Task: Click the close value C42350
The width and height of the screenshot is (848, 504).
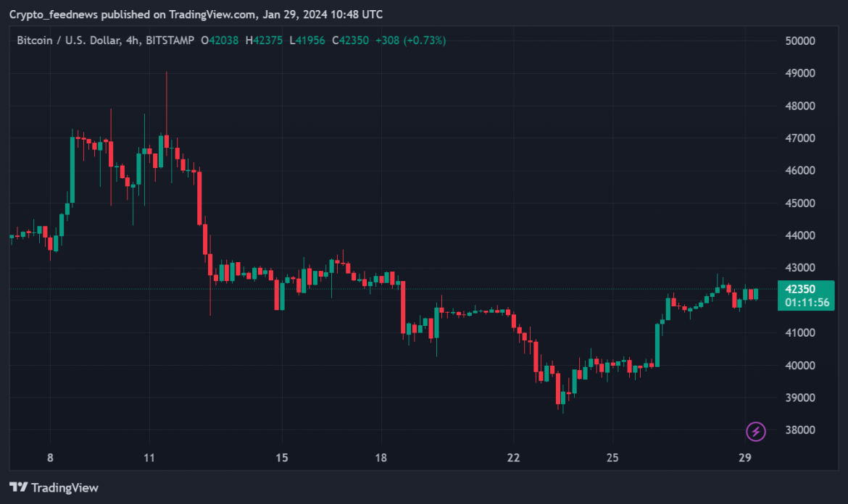Action: (x=351, y=41)
